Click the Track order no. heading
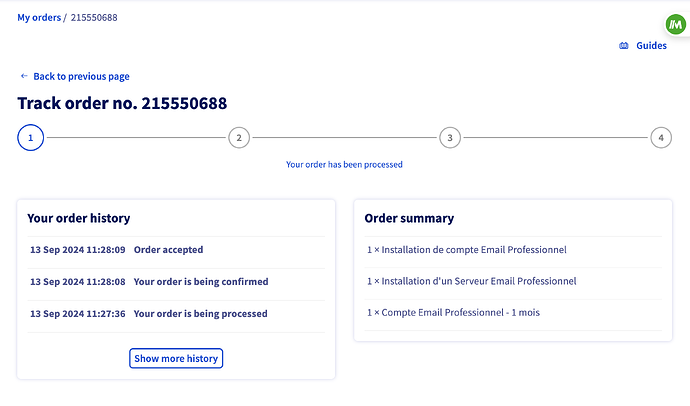 click(x=122, y=103)
